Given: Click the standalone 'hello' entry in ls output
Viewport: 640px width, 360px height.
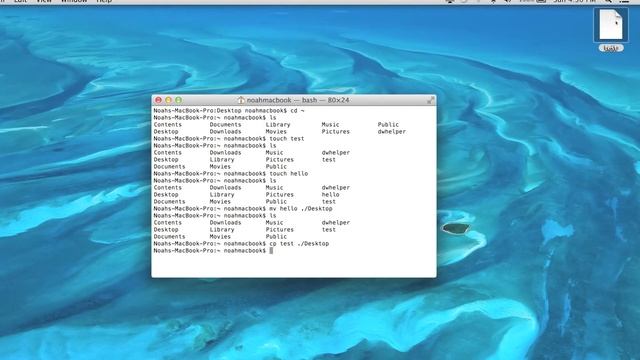Looking at the screenshot, I should click(330, 195).
